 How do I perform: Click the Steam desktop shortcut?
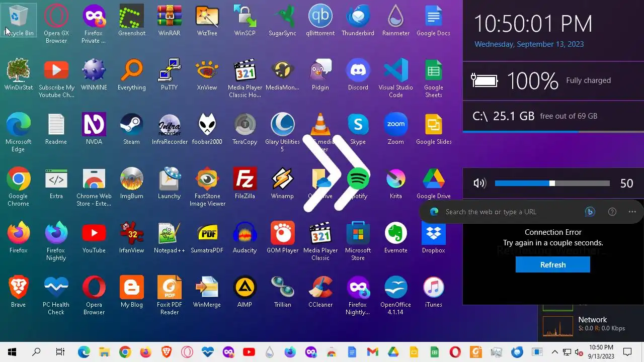coord(132,129)
